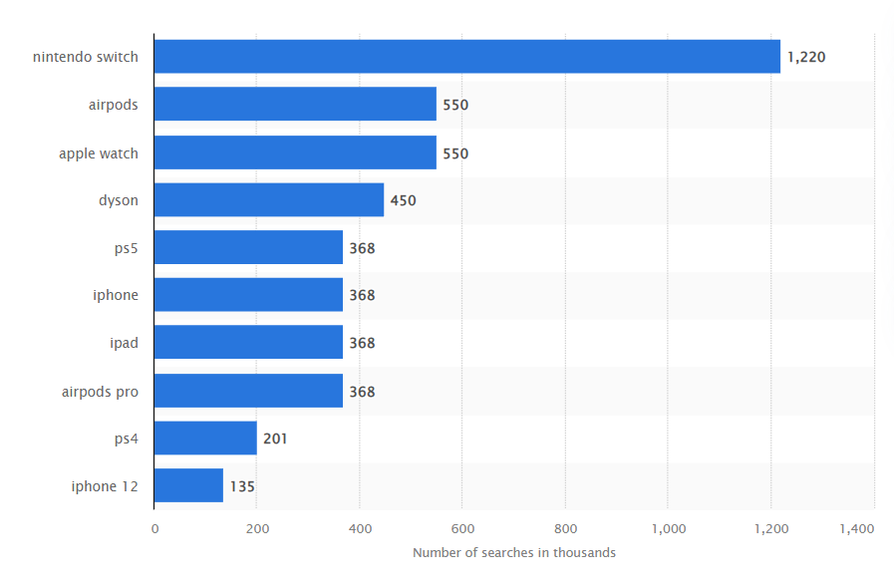
Task: Click the 368 value beside ps5
Action: (x=362, y=248)
